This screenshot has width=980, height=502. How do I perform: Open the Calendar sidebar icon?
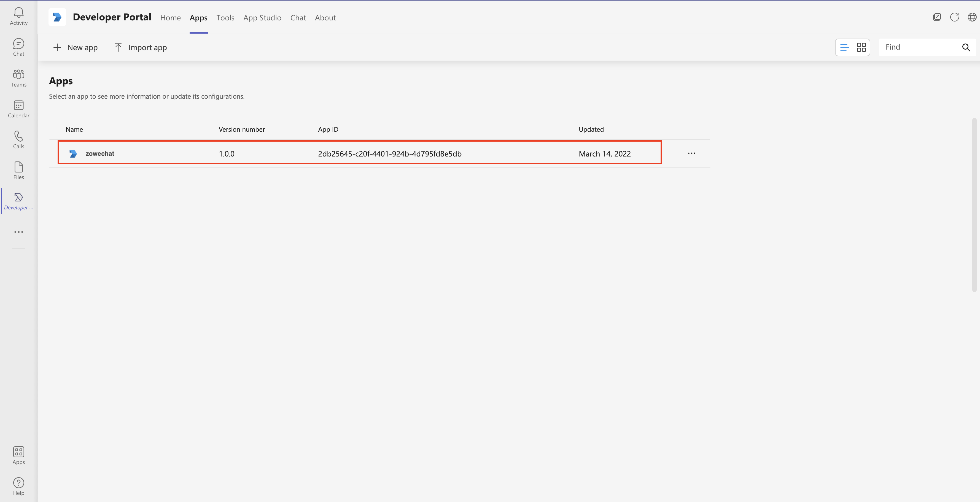(x=18, y=109)
